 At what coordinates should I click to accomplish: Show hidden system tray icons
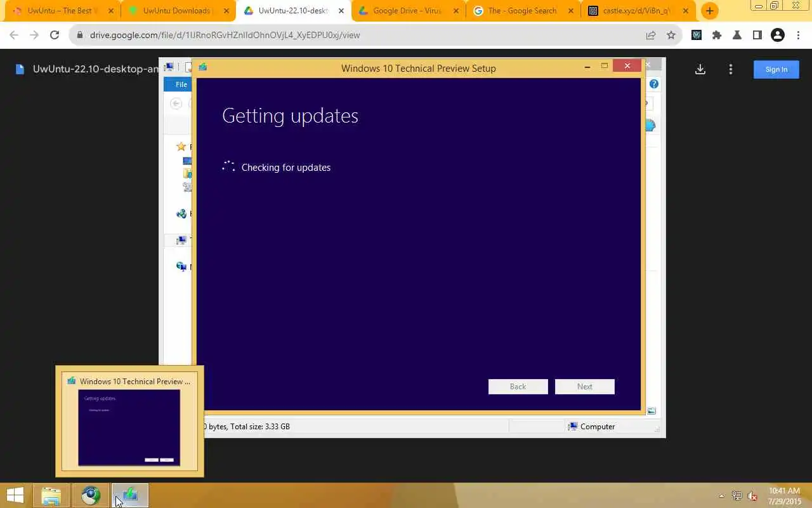click(x=721, y=496)
